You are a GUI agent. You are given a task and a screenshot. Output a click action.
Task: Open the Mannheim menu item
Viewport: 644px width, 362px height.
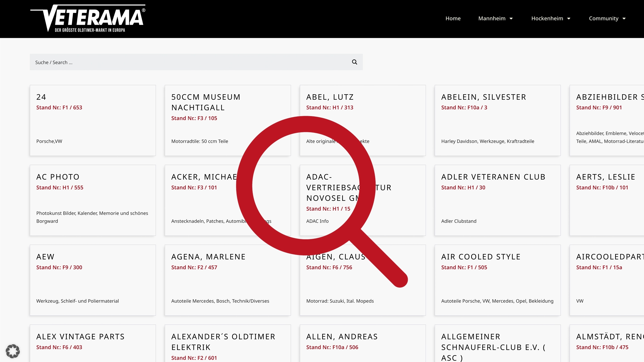click(x=492, y=18)
